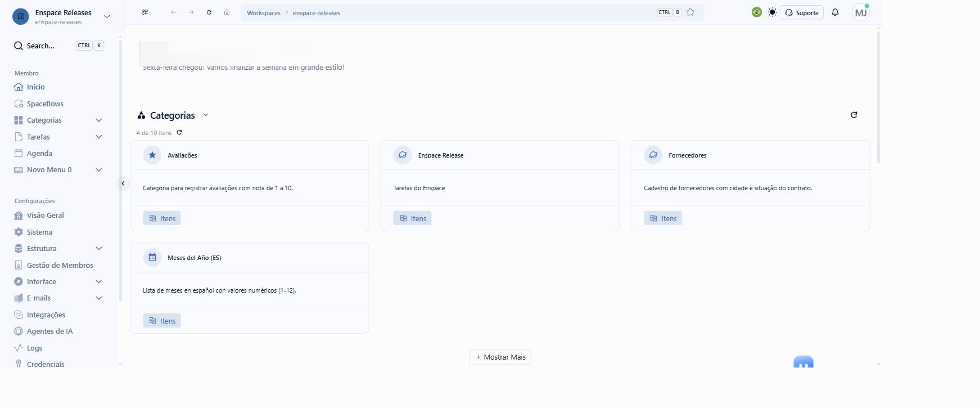Go back with the left arrow
The height and width of the screenshot is (408, 980).
coord(173,12)
